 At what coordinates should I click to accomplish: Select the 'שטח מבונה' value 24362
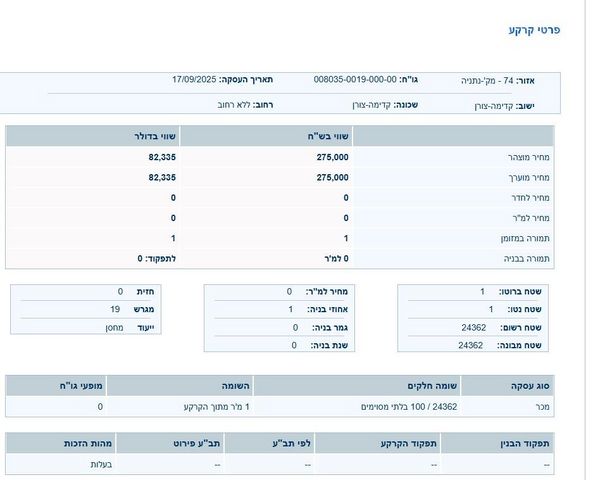[470, 345]
